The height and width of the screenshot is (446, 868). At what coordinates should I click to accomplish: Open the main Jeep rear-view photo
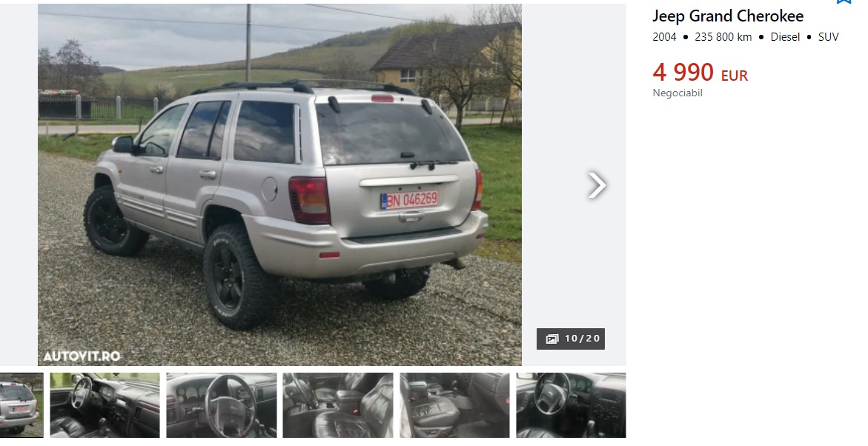pos(279,184)
